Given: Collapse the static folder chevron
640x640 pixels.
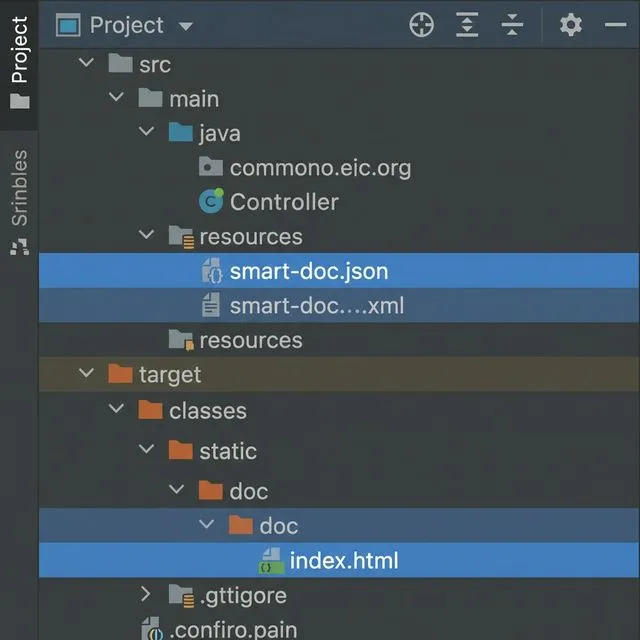Looking at the screenshot, I should coord(147,451).
